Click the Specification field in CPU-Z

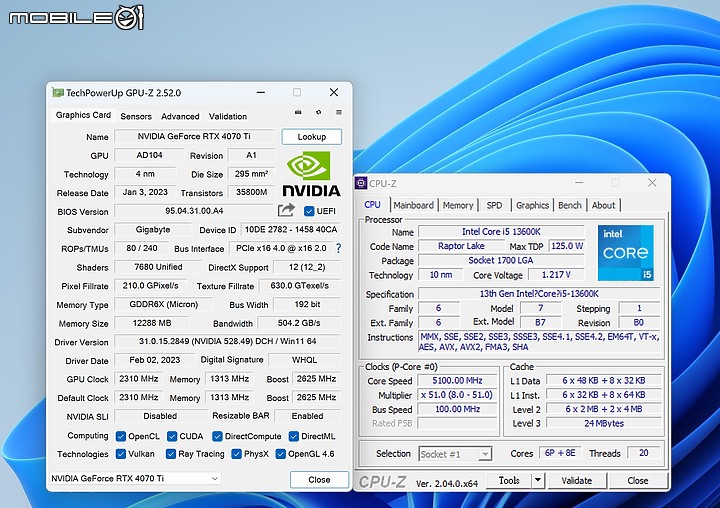point(539,294)
